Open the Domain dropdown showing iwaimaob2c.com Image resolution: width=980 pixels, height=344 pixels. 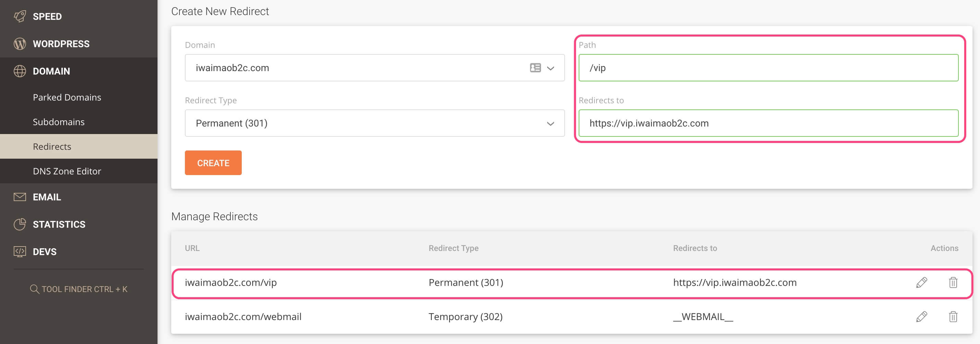550,68
